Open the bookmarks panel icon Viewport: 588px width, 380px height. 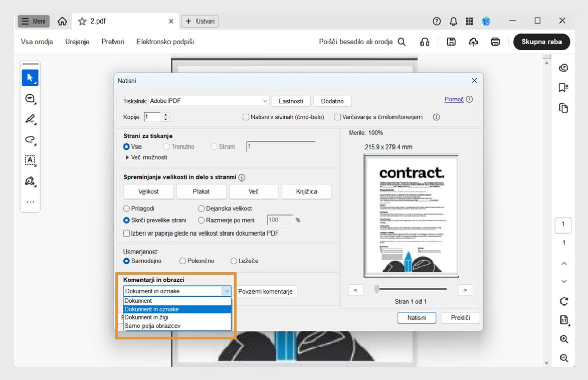[563, 88]
